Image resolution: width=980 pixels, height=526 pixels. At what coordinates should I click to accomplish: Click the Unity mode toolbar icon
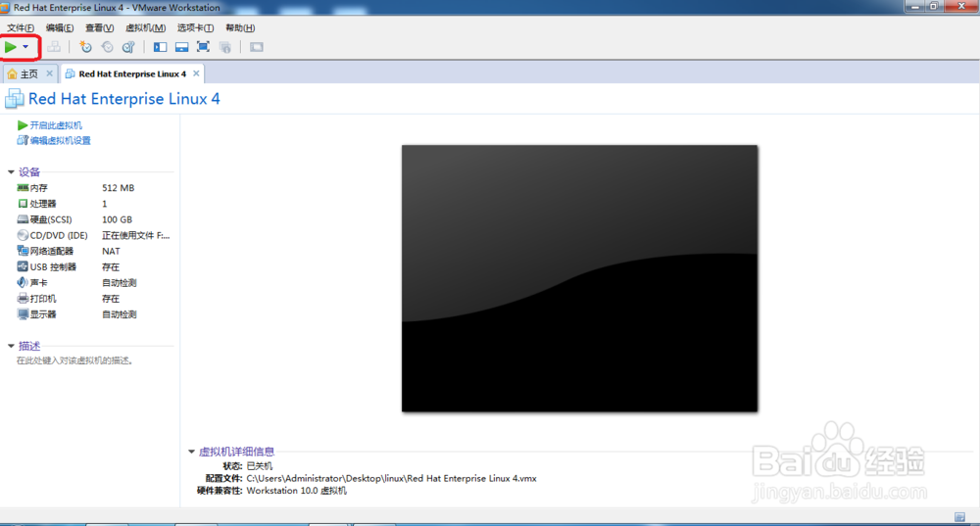(x=225, y=47)
